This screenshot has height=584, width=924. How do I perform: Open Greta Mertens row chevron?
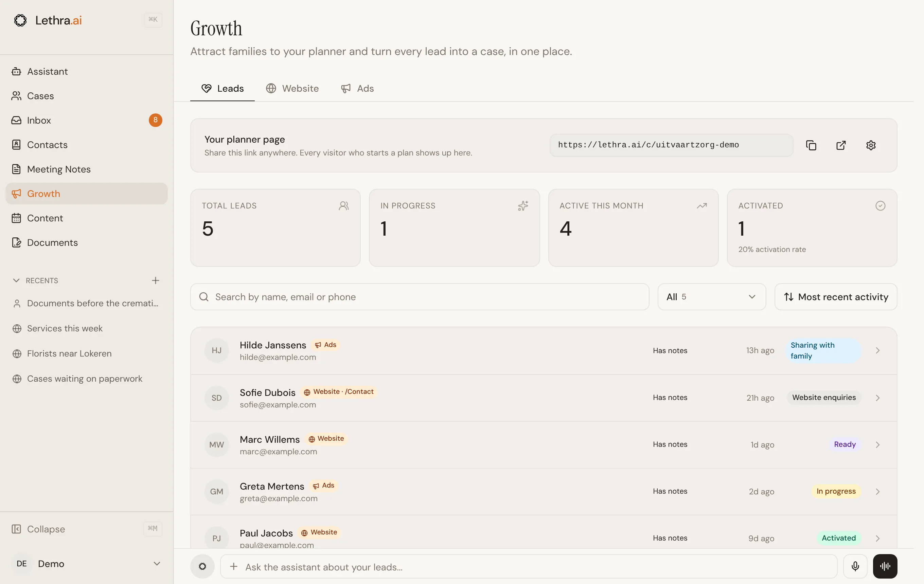pyautogui.click(x=877, y=492)
